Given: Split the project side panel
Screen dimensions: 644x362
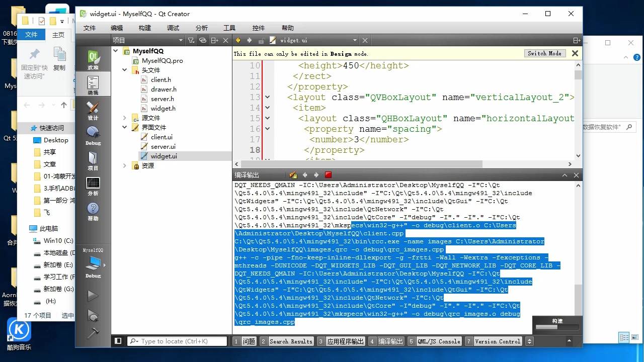Looking at the screenshot, I should (x=215, y=40).
